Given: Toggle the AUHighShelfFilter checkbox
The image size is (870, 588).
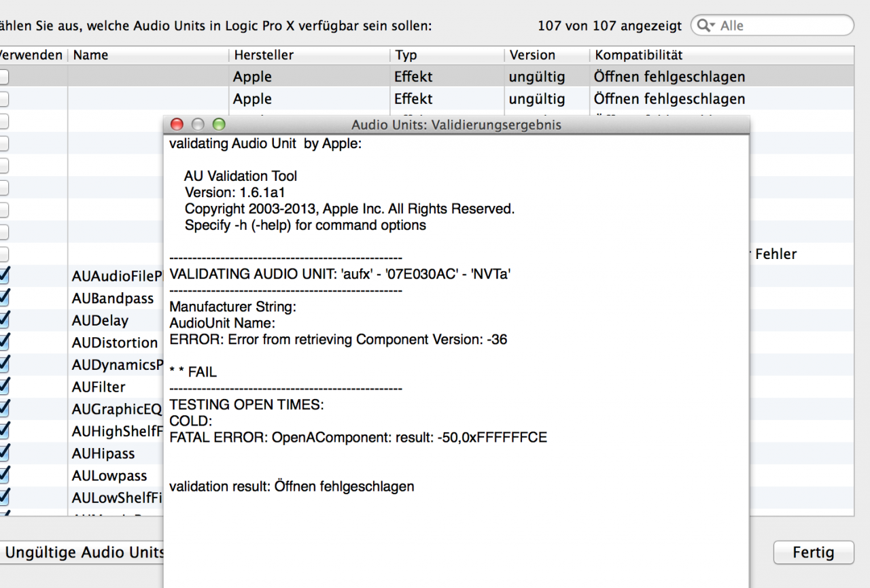Looking at the screenshot, I should (x=3, y=430).
